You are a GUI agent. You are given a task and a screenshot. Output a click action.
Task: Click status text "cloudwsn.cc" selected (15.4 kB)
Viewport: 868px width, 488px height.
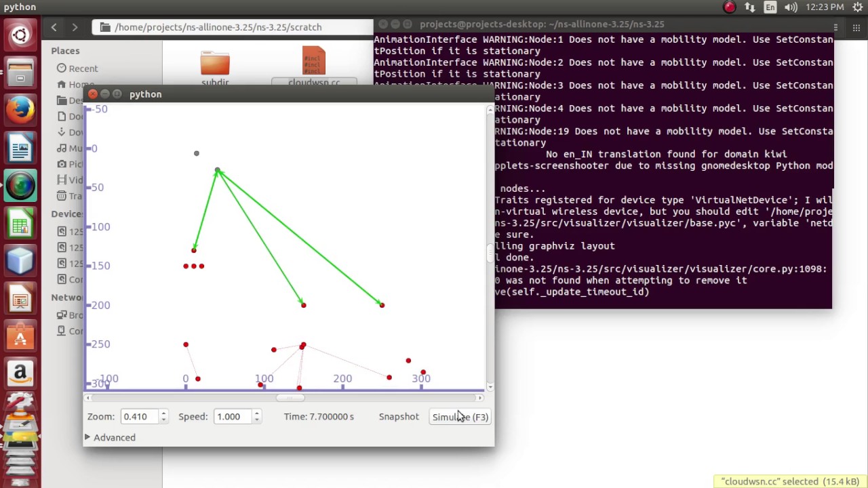(x=790, y=481)
